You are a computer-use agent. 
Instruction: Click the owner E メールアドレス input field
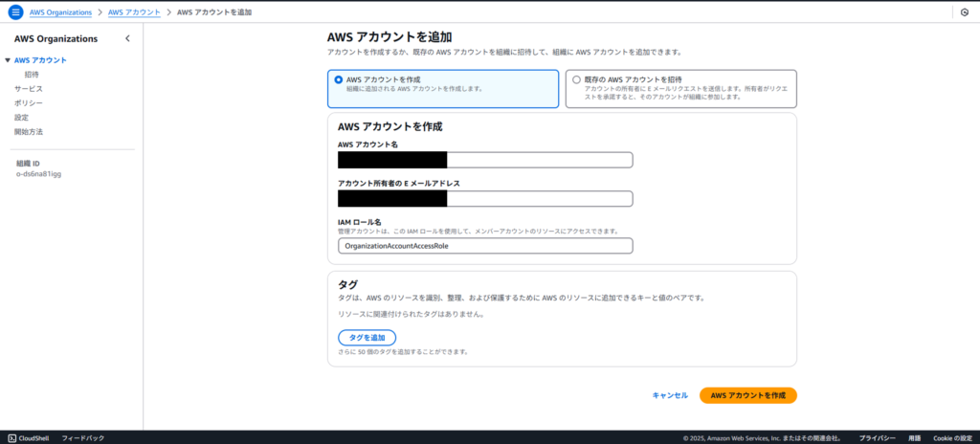[485, 199]
